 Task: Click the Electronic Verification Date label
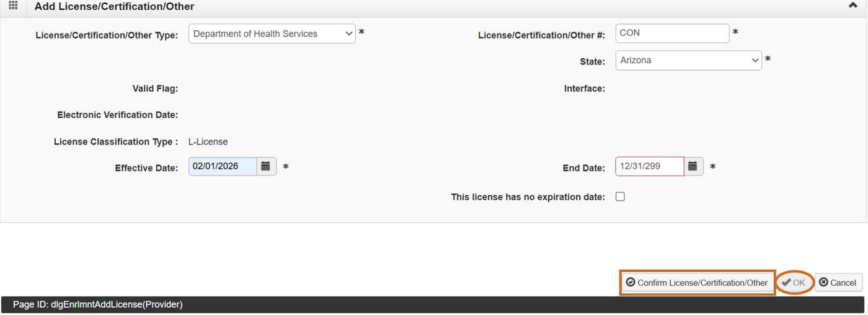coord(118,115)
